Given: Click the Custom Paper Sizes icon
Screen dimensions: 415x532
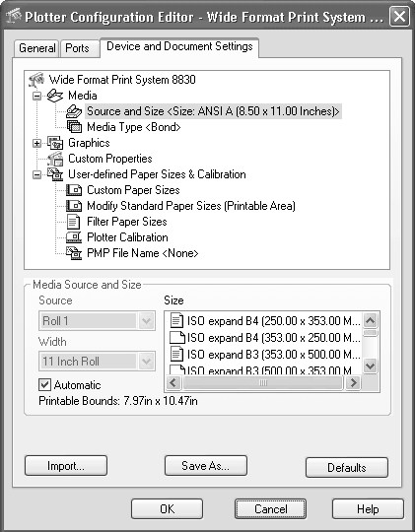Looking at the screenshot, I should click(x=74, y=190).
